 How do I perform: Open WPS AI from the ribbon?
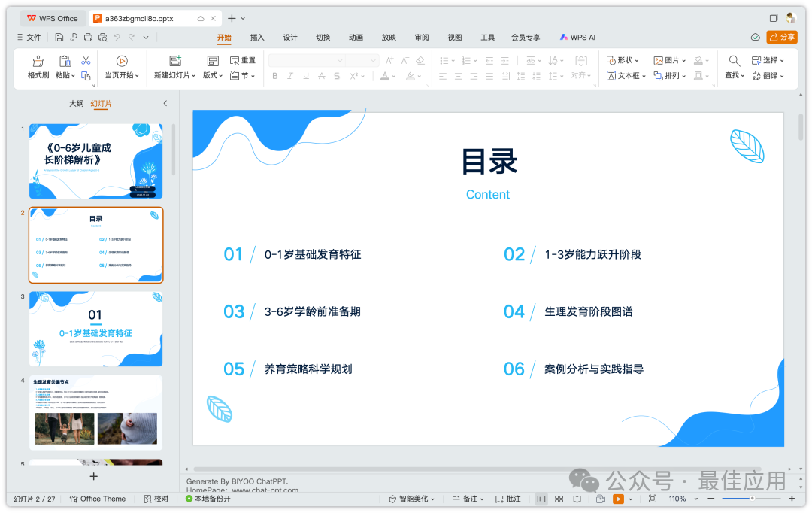tap(577, 36)
